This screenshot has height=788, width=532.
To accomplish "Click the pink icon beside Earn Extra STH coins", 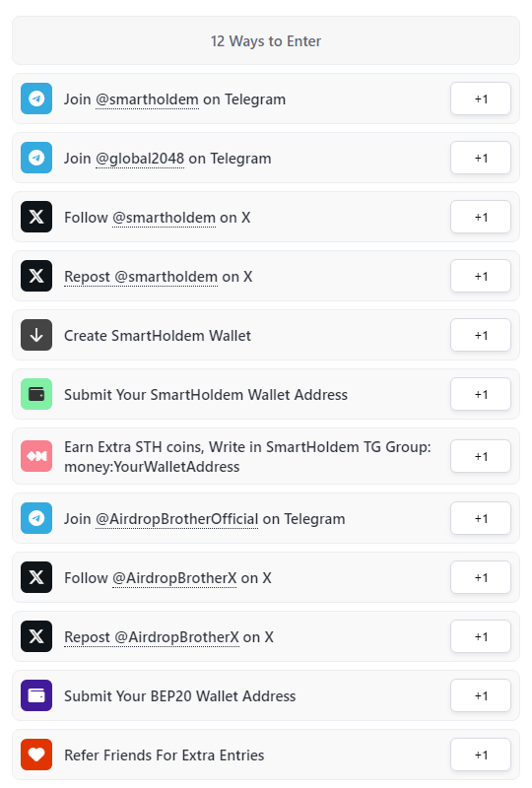I will pyautogui.click(x=36, y=456).
